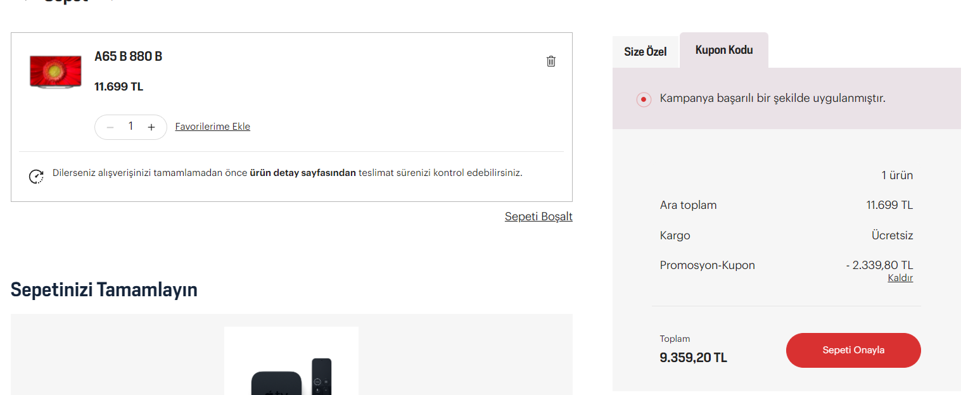The height and width of the screenshot is (395, 980).
Task: Remove the coupon using the Kaldır link
Action: [x=900, y=278]
